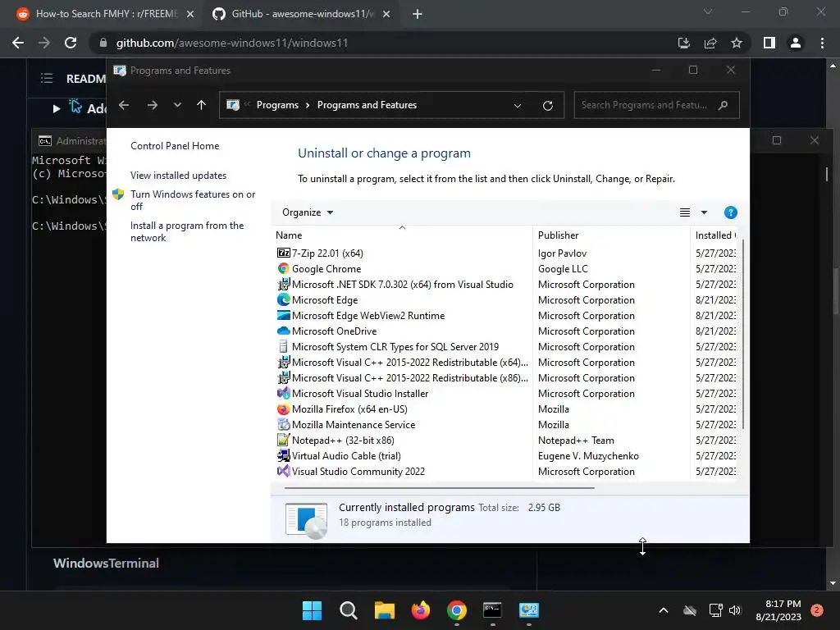
Task: Expand the address bar history dropdown
Action: [x=518, y=106]
